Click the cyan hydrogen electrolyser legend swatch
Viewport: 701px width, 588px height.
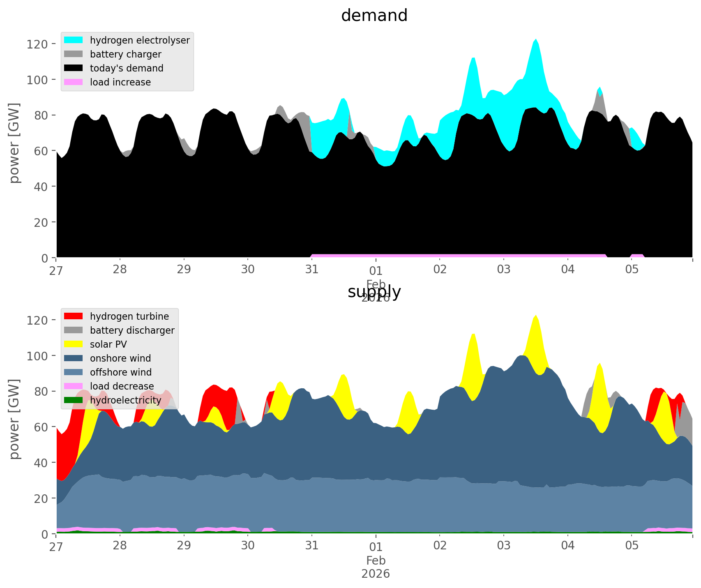pos(74,40)
